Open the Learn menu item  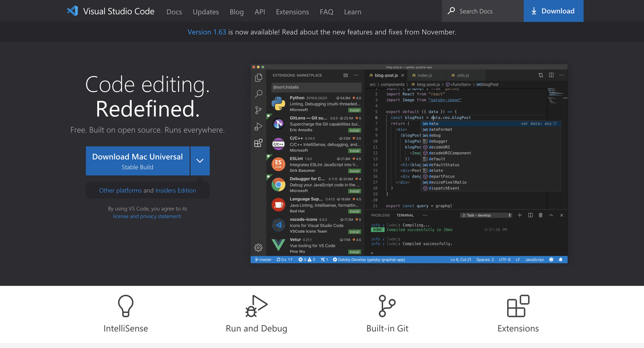pyautogui.click(x=353, y=12)
